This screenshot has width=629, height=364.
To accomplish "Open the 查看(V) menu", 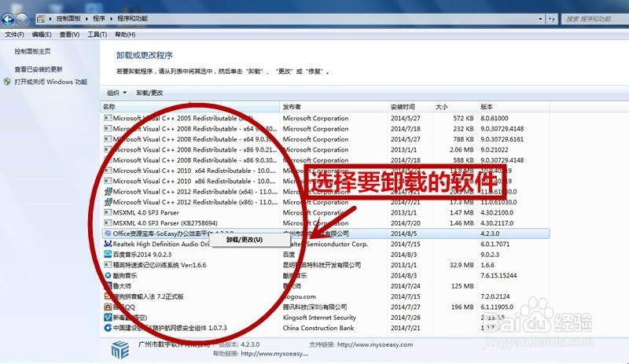I will [69, 35].
